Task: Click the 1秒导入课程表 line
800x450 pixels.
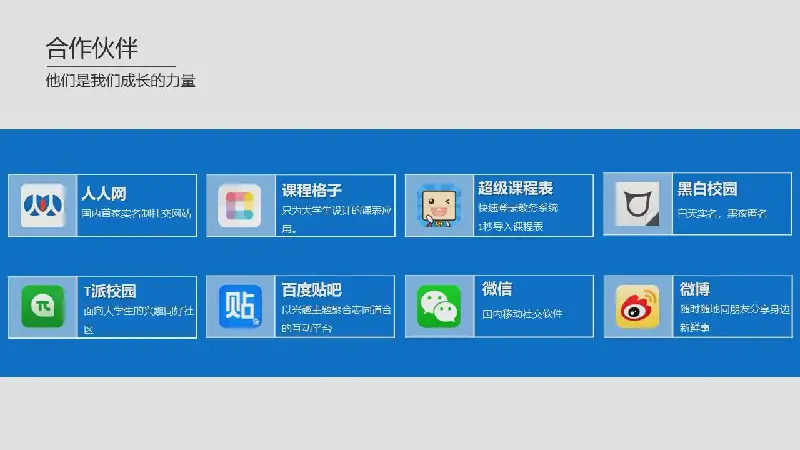Action: click(510, 227)
